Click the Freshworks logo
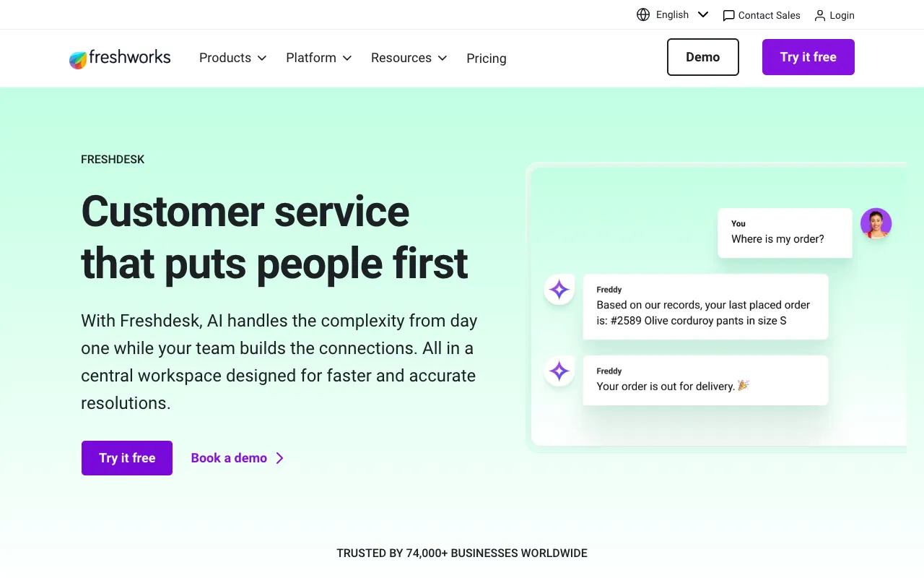Viewport: 924px width, 578px height. (120, 58)
